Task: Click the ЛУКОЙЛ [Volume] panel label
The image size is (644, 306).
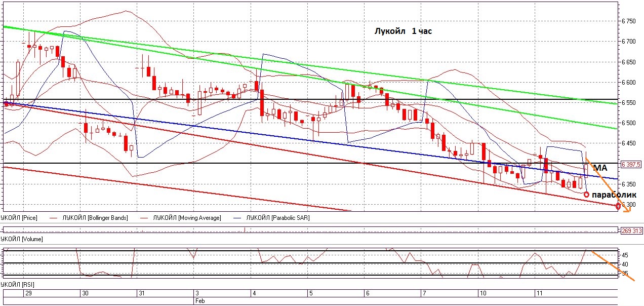Action: click(22, 239)
